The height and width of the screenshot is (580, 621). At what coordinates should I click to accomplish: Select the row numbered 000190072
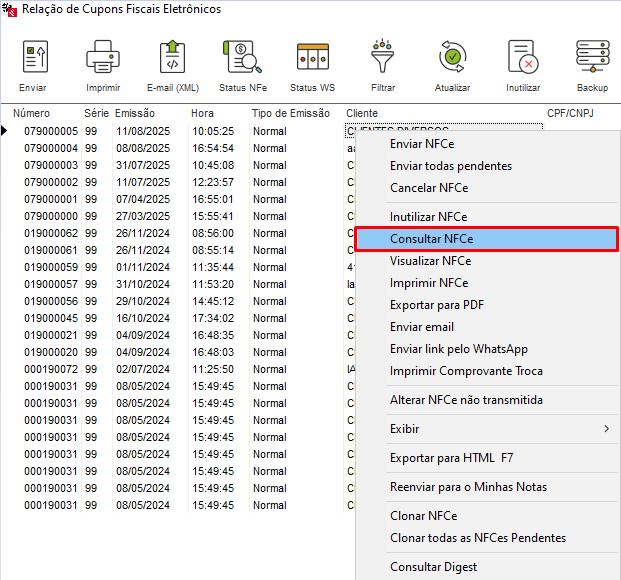(x=51, y=369)
